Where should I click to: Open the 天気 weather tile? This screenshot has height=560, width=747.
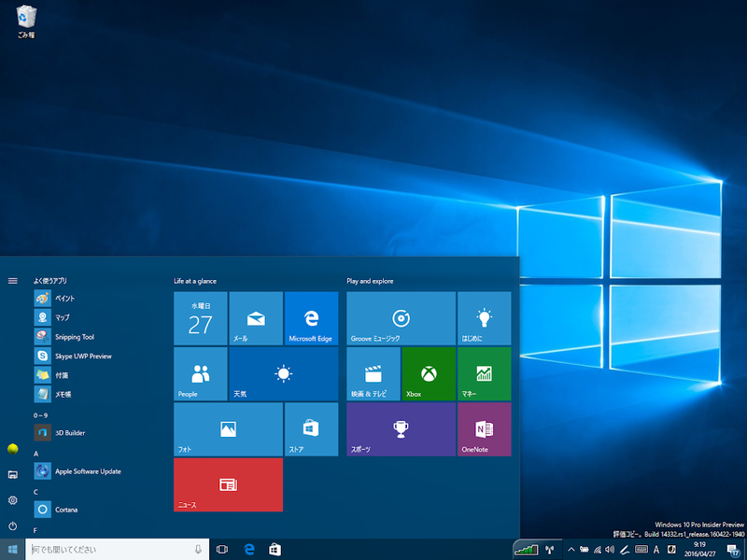pos(283,373)
